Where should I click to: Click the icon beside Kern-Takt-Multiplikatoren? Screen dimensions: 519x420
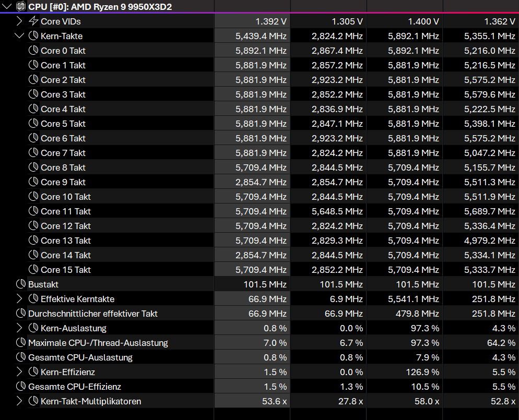click(x=33, y=401)
